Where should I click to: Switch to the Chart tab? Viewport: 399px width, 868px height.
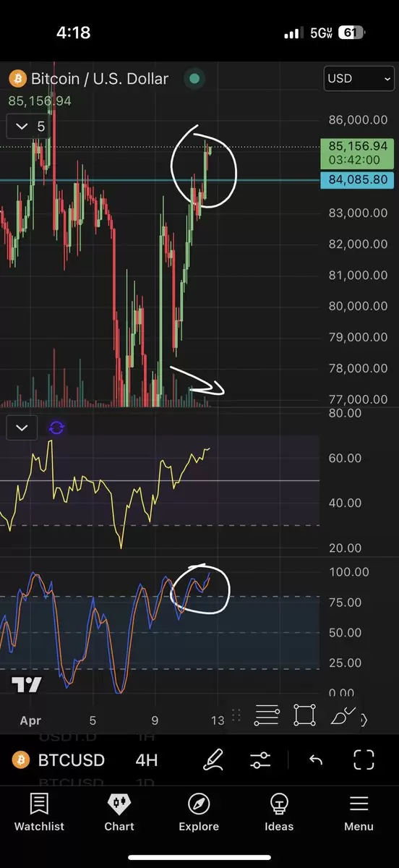(x=119, y=812)
